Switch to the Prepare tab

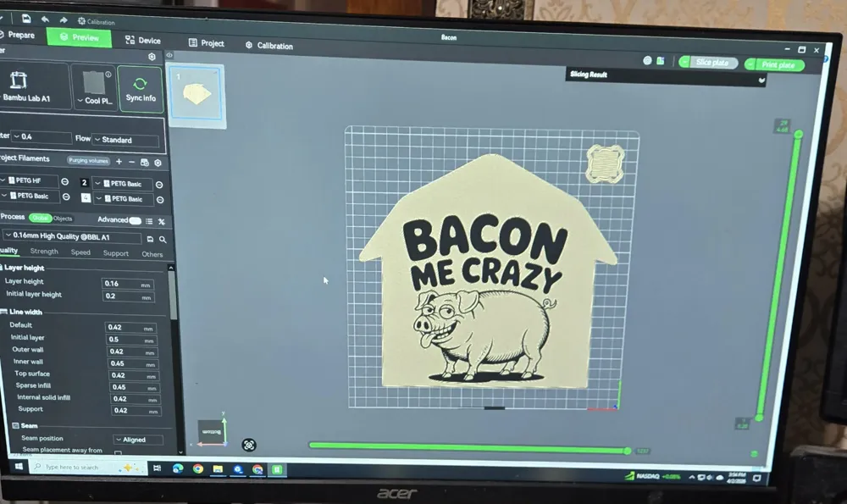18,35
